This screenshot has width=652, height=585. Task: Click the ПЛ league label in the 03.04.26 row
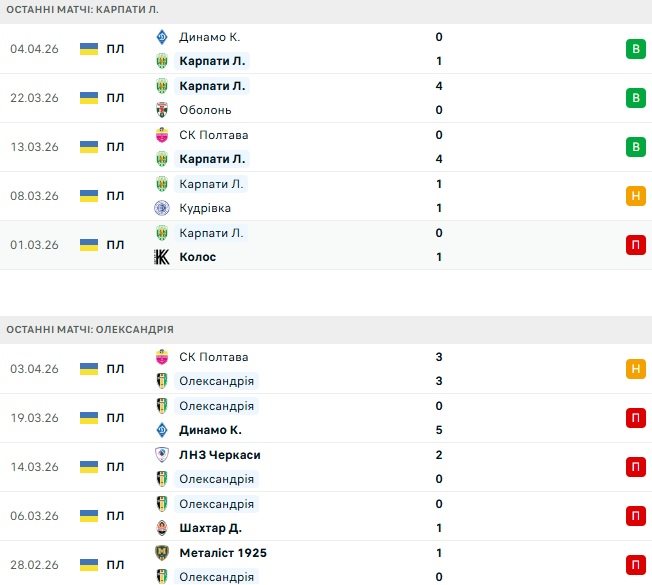[116, 369]
